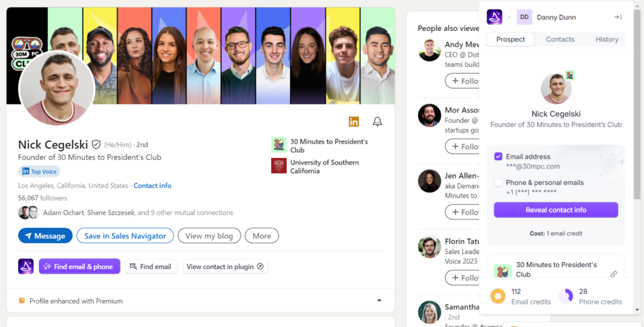
Task: Click the Find email button
Action: [151, 266]
